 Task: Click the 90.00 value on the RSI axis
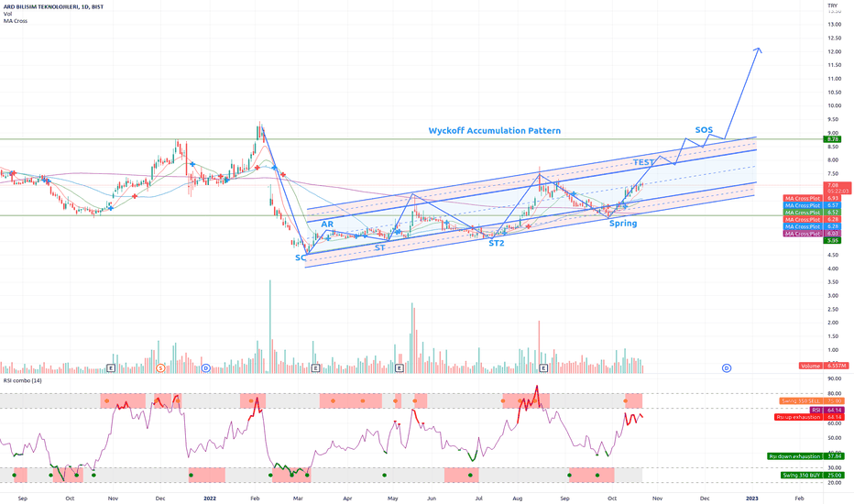[834, 378]
